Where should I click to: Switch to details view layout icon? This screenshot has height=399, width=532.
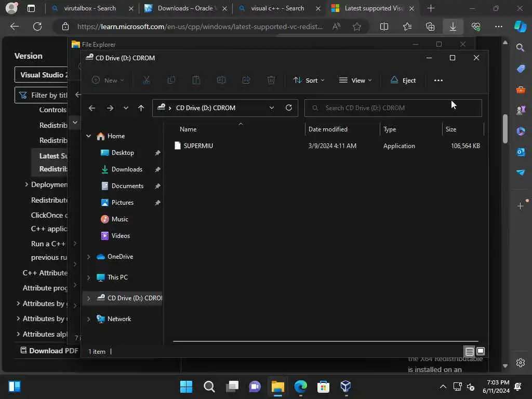click(x=469, y=351)
